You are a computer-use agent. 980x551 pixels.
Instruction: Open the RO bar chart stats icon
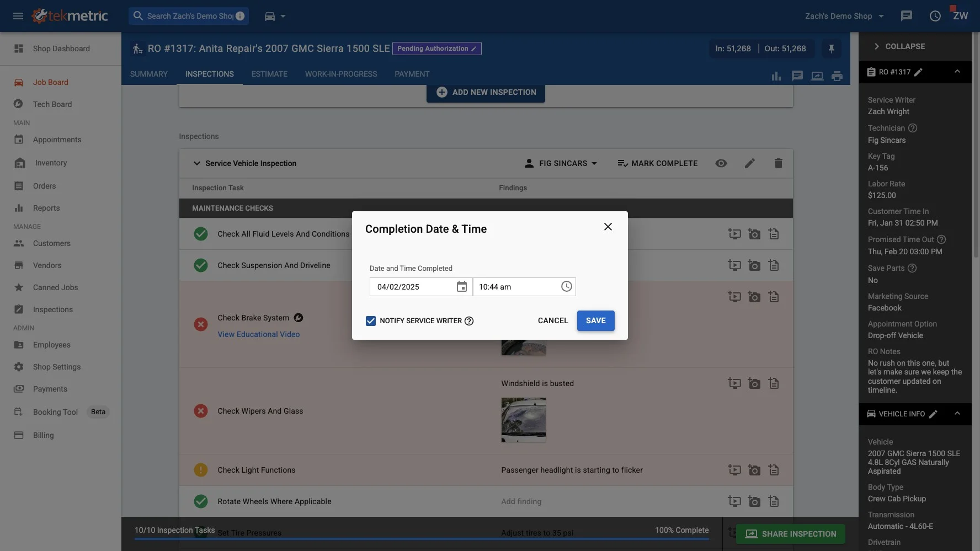[x=776, y=76]
